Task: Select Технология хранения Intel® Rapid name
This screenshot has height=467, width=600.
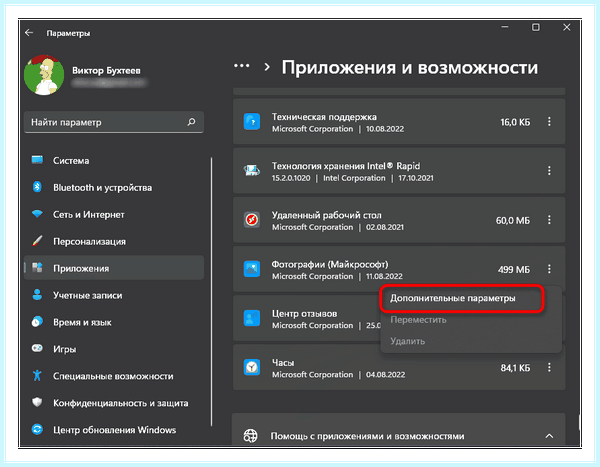Action: pos(346,166)
